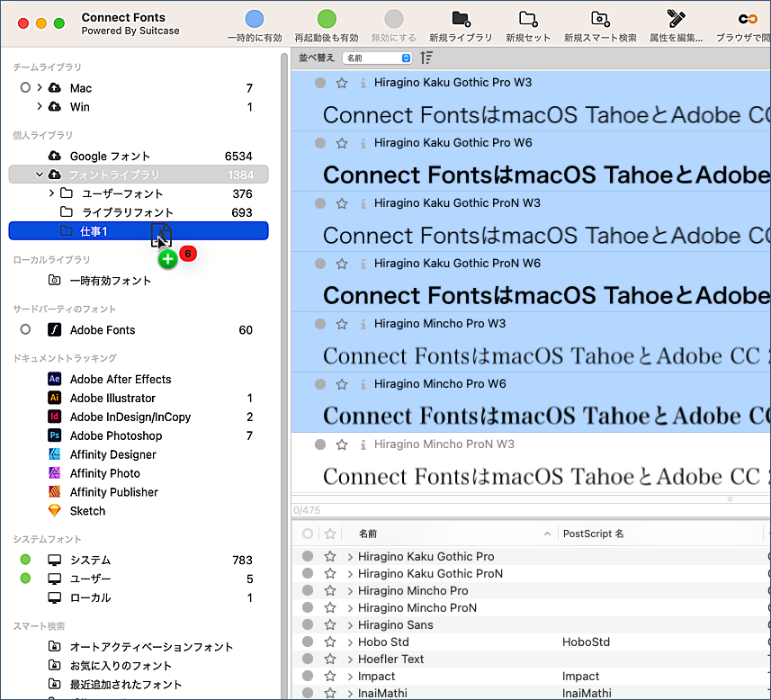Click the 新規セット toolbar icon
771x700 pixels.
pos(528,19)
